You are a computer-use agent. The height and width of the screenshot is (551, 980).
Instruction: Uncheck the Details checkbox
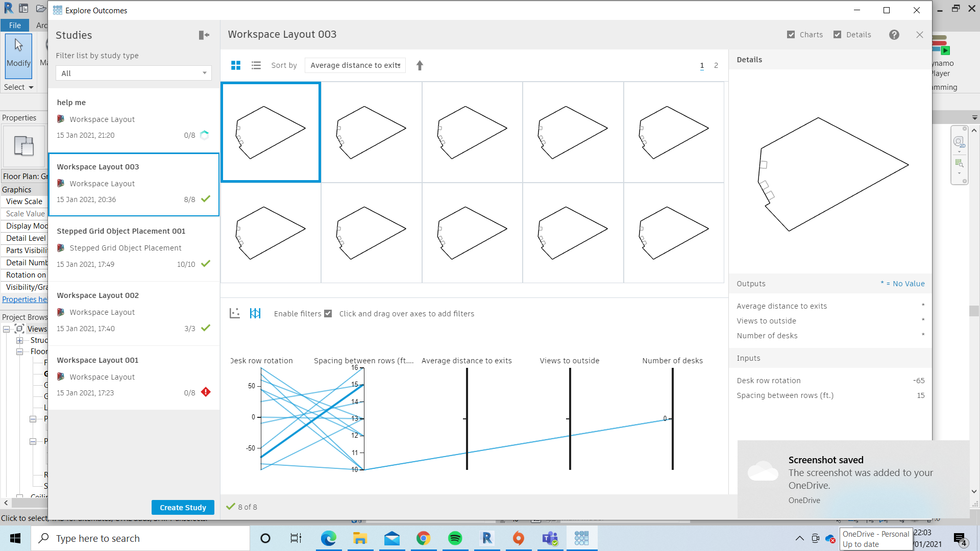pos(837,34)
